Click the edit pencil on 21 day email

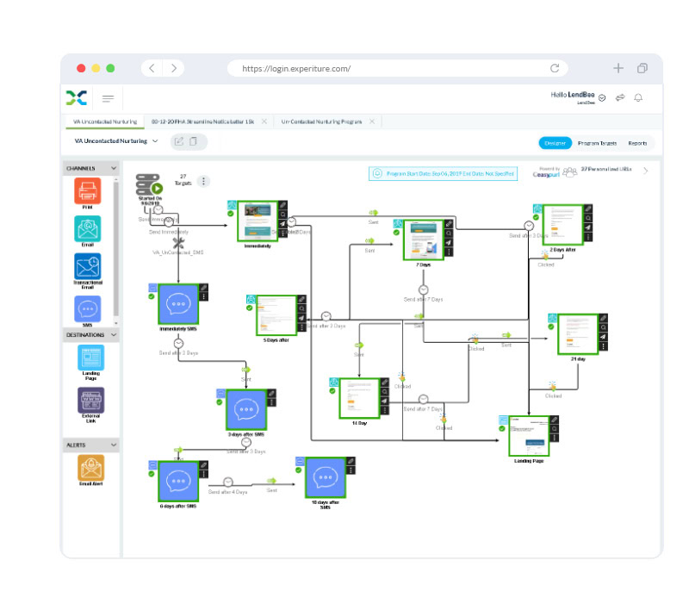tap(604, 318)
